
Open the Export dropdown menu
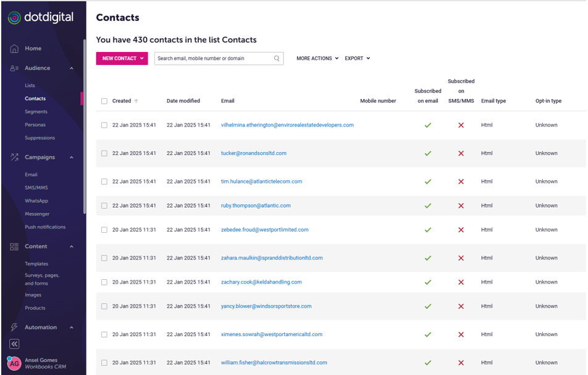[x=358, y=59]
